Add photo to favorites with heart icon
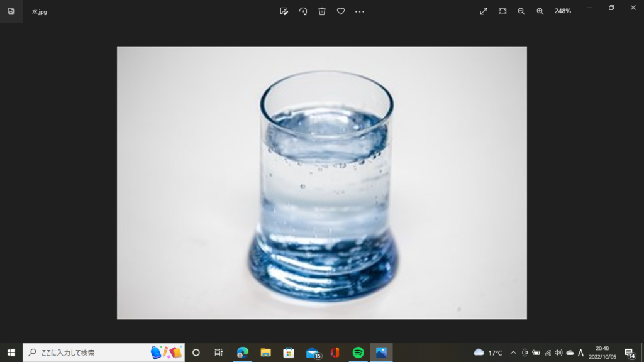The width and height of the screenshot is (644, 362). pyautogui.click(x=341, y=11)
